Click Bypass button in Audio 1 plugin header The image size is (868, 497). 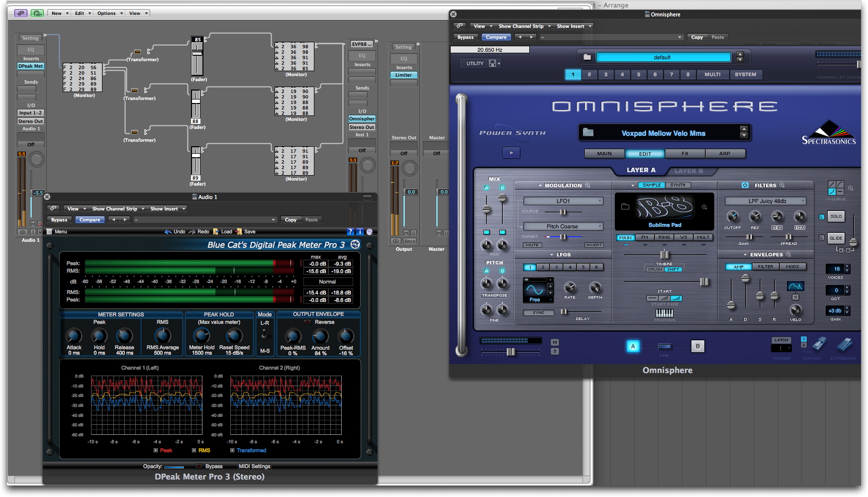(59, 220)
